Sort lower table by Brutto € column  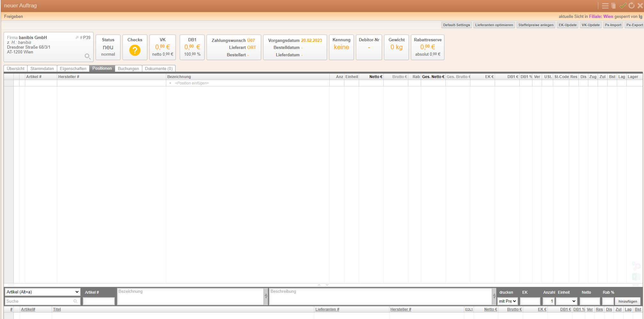(x=514, y=309)
